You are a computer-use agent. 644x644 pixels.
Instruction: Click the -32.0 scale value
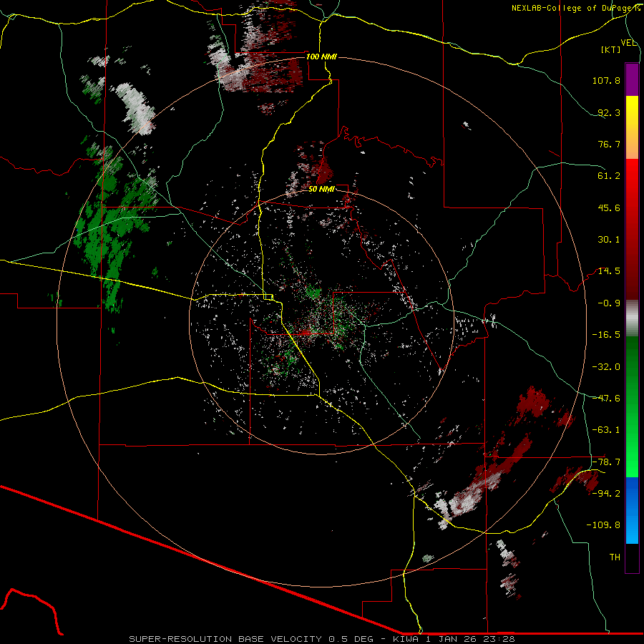click(606, 367)
